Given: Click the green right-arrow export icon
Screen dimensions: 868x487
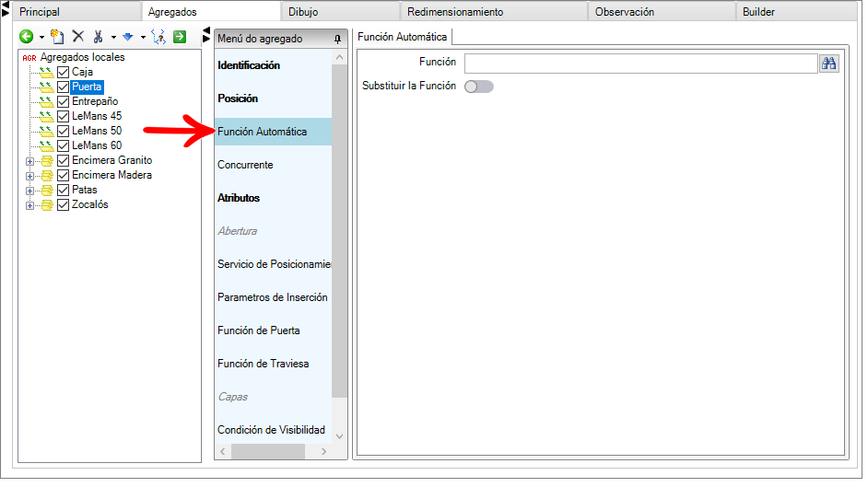Looking at the screenshot, I should [x=180, y=37].
